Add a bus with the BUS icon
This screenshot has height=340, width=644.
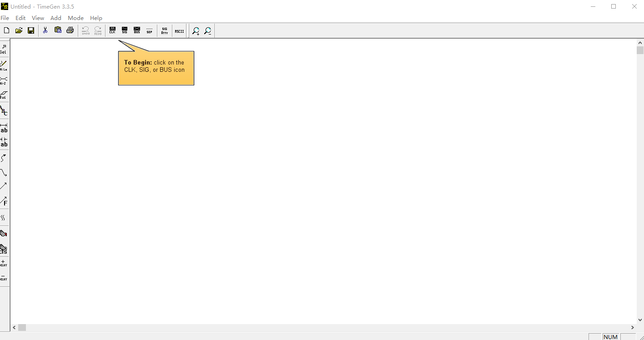tap(137, 30)
